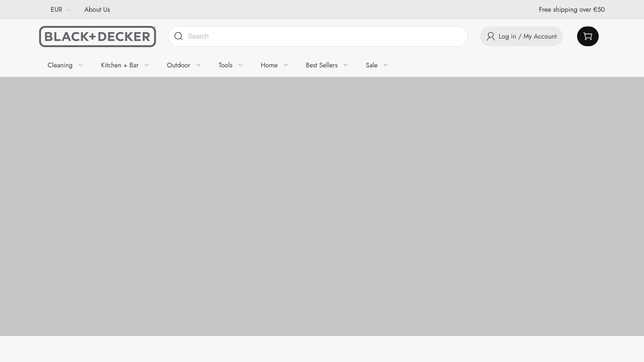This screenshot has width=644, height=362.
Task: Click the Free shipping over €50 text
Action: pyautogui.click(x=572, y=9)
